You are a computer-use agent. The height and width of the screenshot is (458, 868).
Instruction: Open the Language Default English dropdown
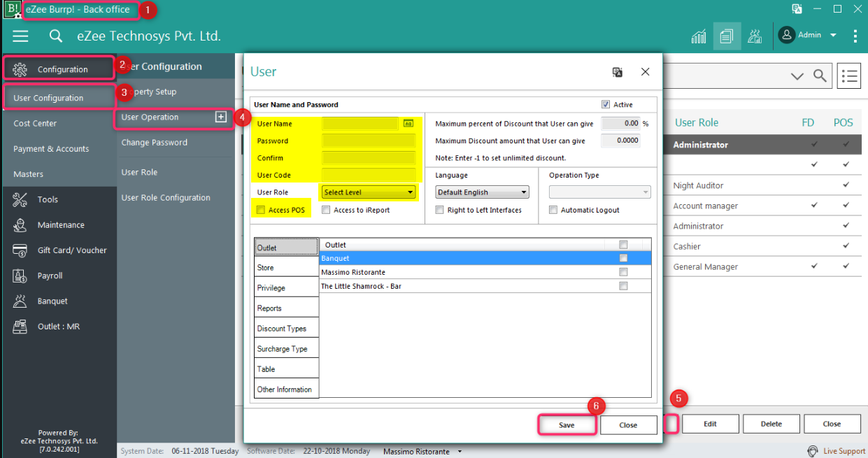pos(482,192)
